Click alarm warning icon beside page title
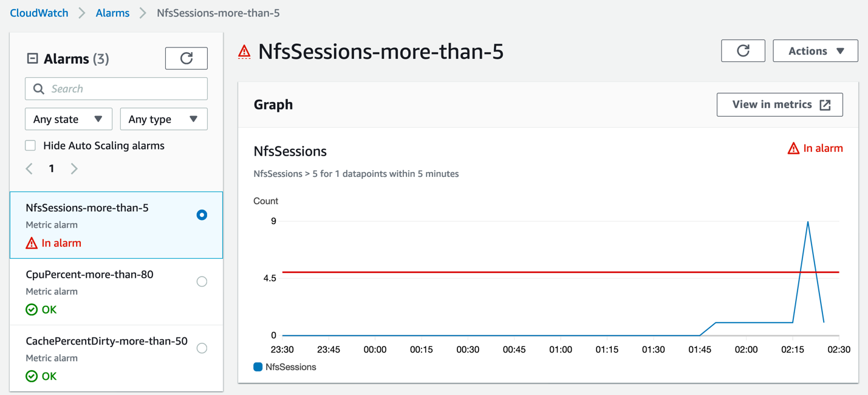Image resolution: width=868 pixels, height=395 pixels. coord(244,52)
